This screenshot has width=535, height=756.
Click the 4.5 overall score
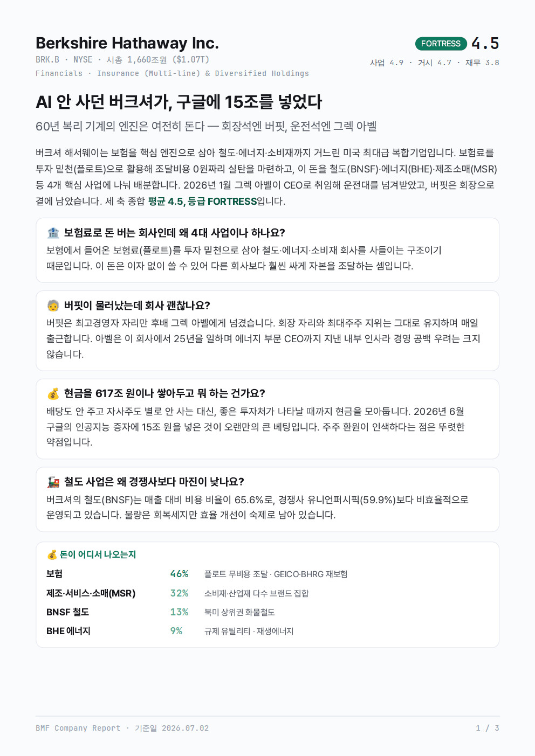[485, 43]
